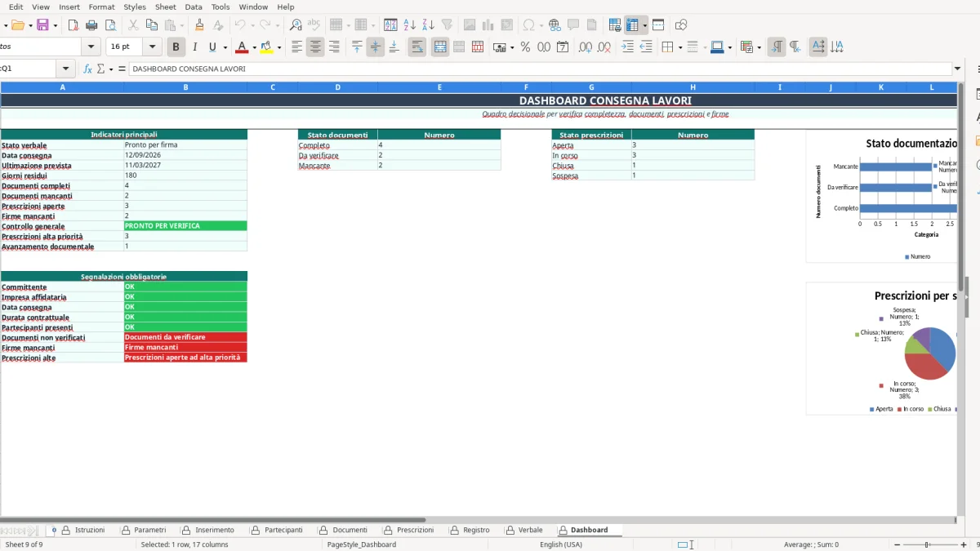980x551 pixels.
Task: Open the Data menu
Action: (x=194, y=7)
